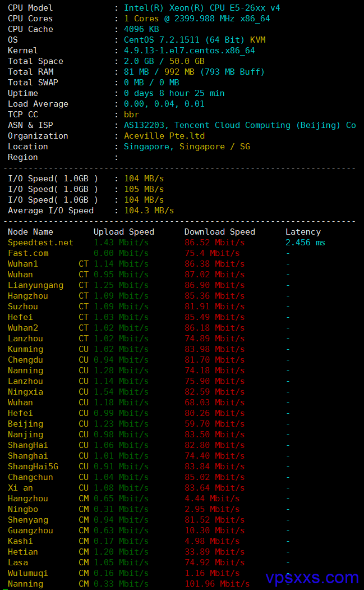Screen dimensions: 364x590
Task: Click the Speedtest.net node name
Action: pyautogui.click(x=40, y=243)
